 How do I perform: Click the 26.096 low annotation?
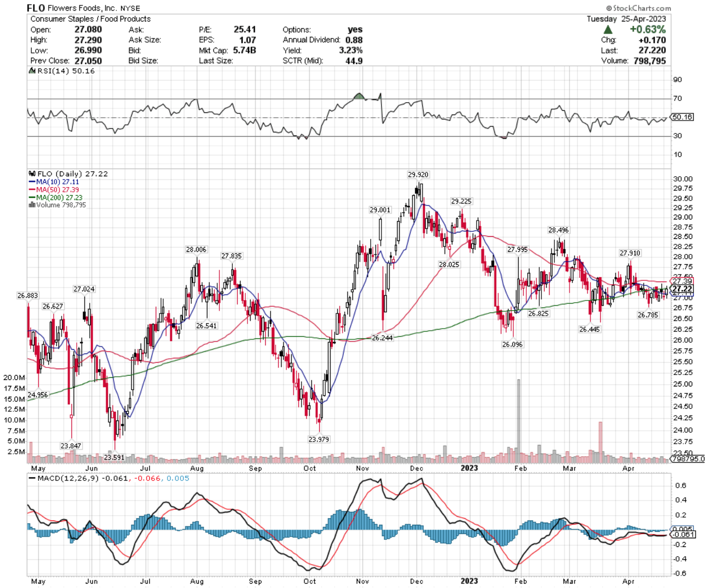512,344
